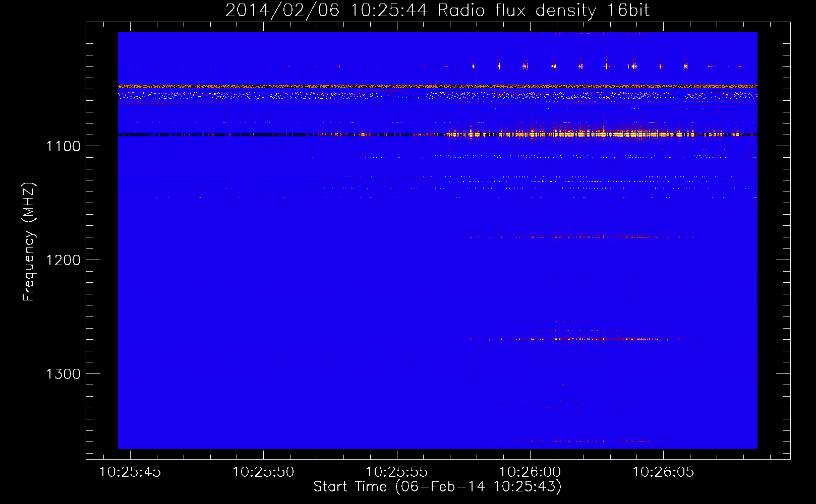Image resolution: width=816 pixels, height=504 pixels.
Task: Click the 1100 frequency tick label
Action: [x=63, y=146]
